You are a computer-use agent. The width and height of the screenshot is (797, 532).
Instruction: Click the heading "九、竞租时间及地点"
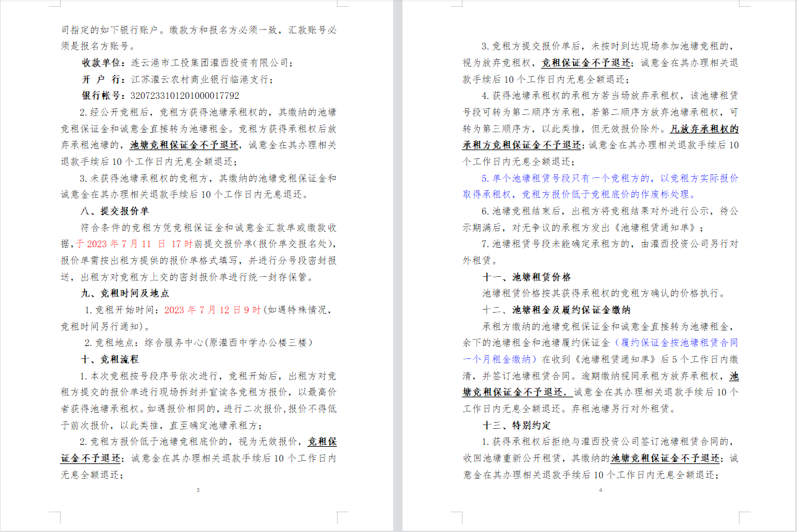point(125,293)
